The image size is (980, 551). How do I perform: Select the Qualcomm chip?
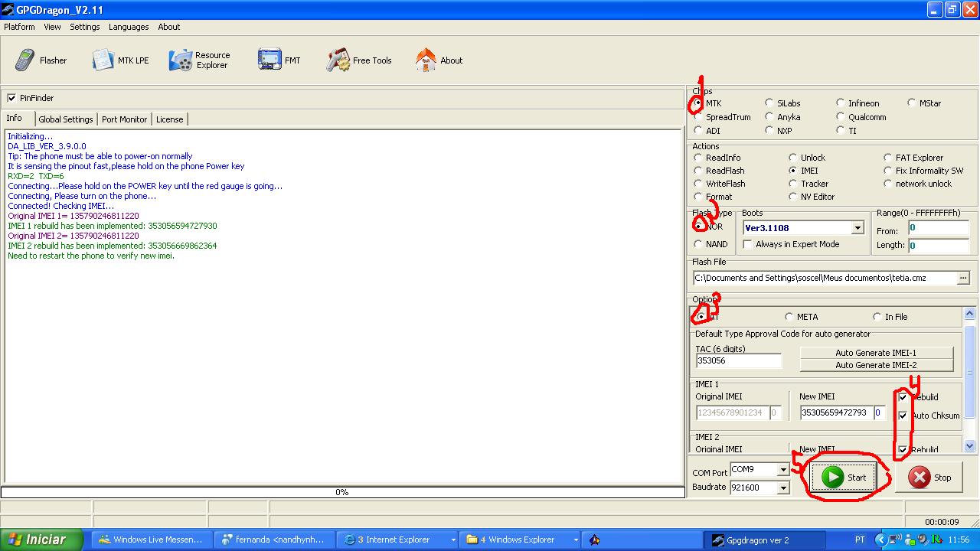[x=840, y=117]
